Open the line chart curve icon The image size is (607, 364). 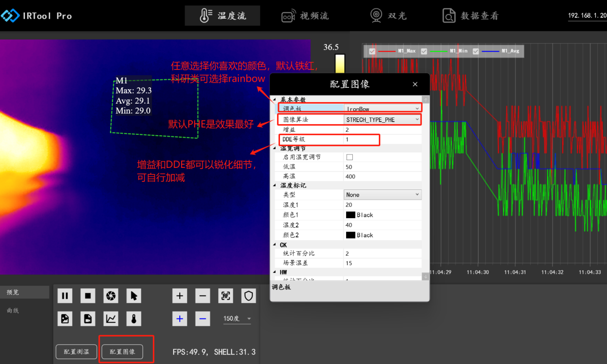111,318
